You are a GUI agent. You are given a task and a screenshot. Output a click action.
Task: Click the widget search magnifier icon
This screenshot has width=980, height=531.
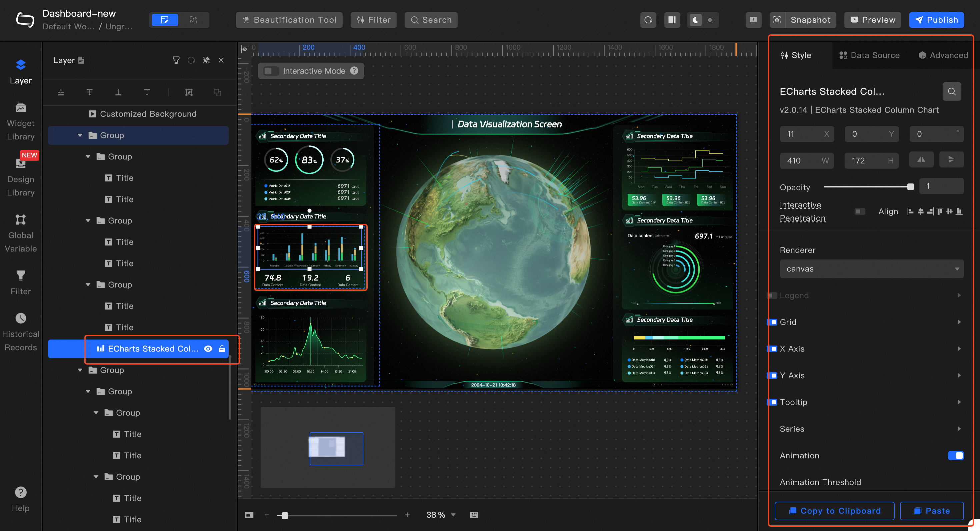coord(951,91)
